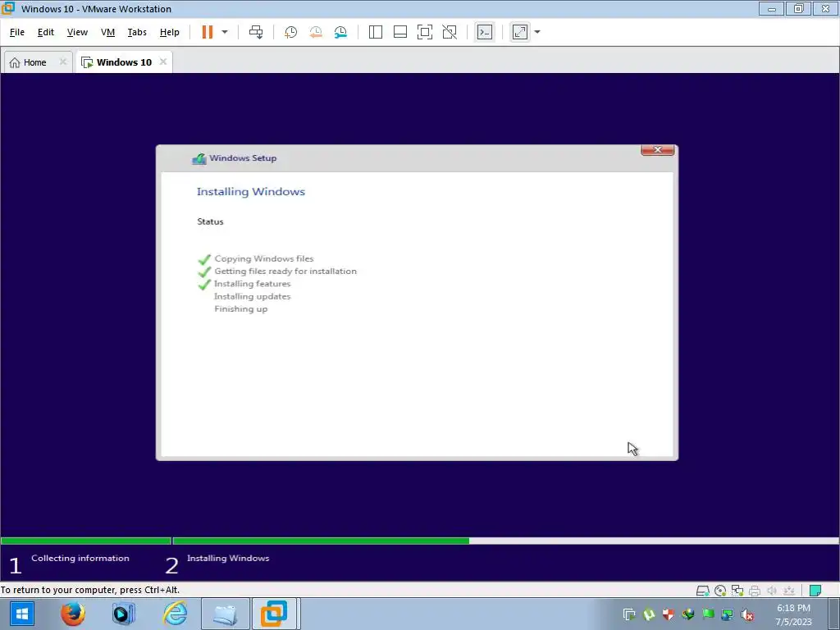The height and width of the screenshot is (630, 840).
Task: Launch Firefox from the taskbar
Action: (x=72, y=614)
